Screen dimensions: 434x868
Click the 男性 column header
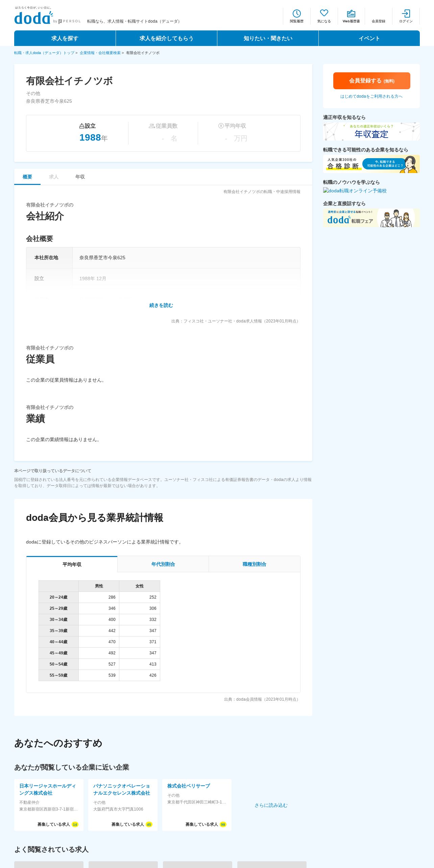click(x=99, y=586)
